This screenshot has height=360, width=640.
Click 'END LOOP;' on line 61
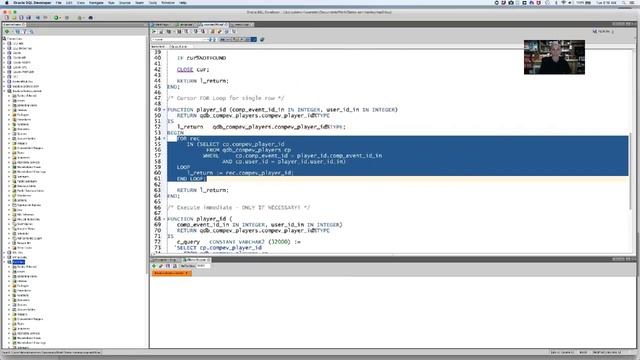click(x=191, y=179)
